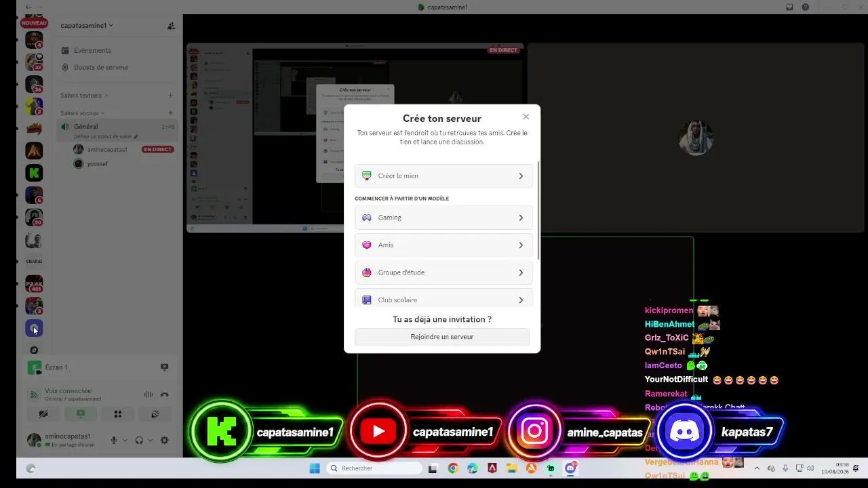Open the server with the 20 badge
The image size is (868, 488).
(34, 217)
